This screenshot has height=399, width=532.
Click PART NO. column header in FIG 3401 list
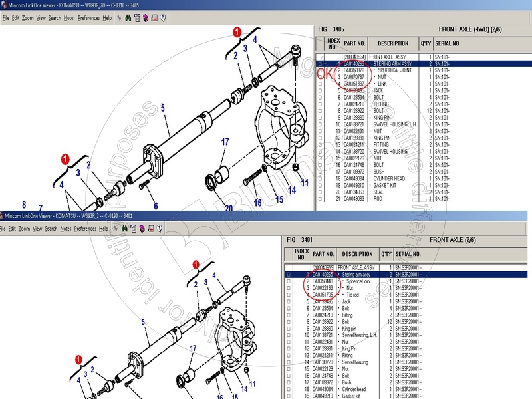click(323, 254)
